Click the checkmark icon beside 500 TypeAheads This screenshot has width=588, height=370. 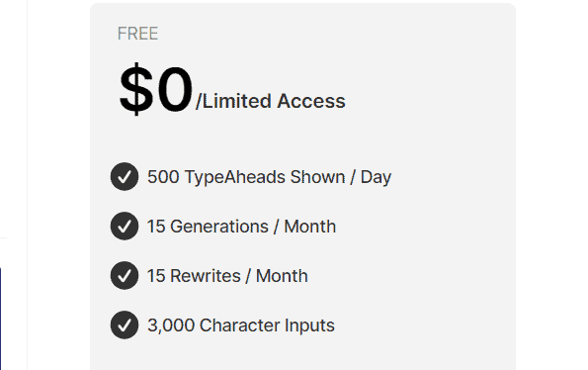125,176
